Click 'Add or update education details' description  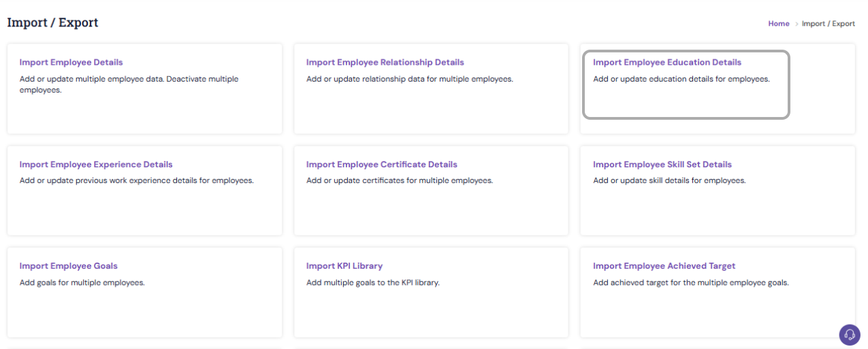coord(681,79)
